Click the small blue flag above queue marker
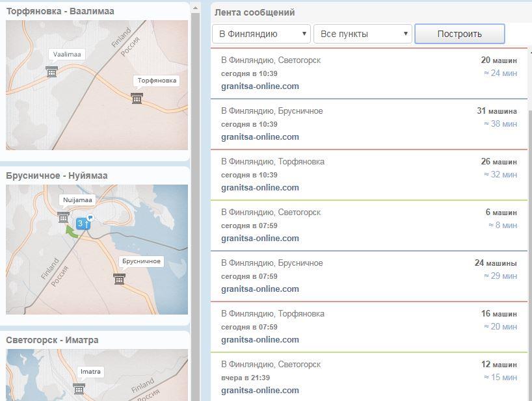 90,216
